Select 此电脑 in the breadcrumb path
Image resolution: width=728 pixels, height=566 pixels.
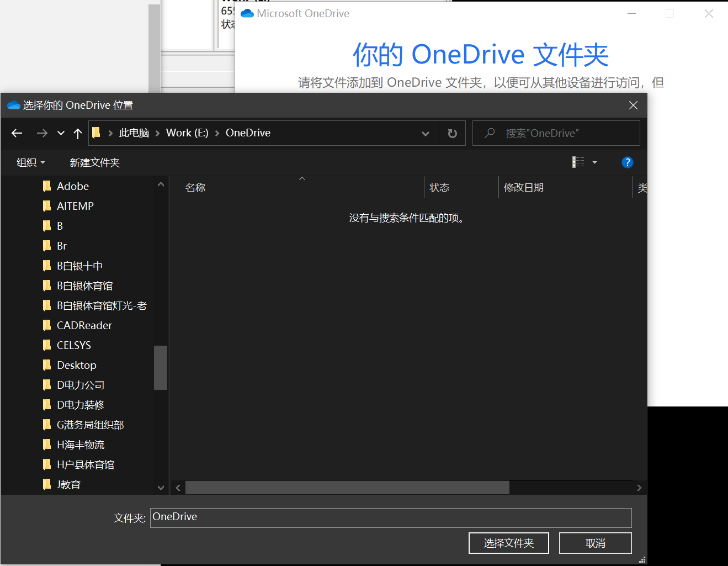[x=134, y=133]
